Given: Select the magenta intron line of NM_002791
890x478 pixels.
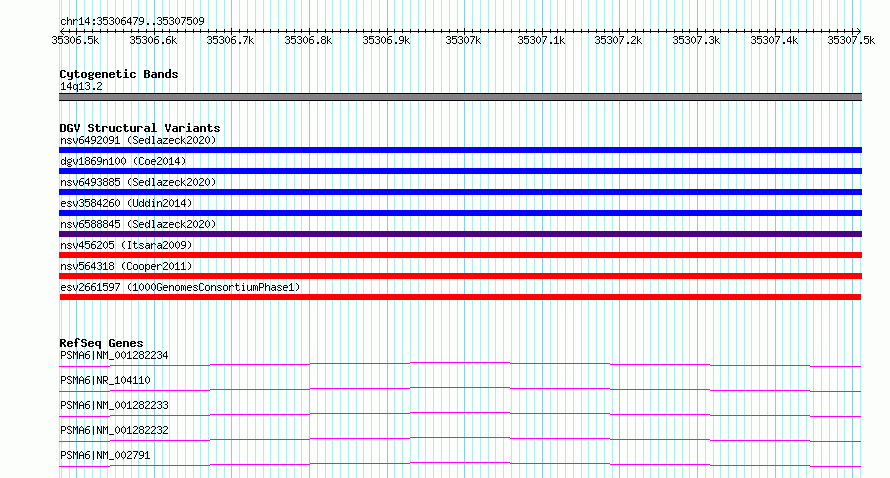Looking at the screenshot, I should [x=460, y=464].
